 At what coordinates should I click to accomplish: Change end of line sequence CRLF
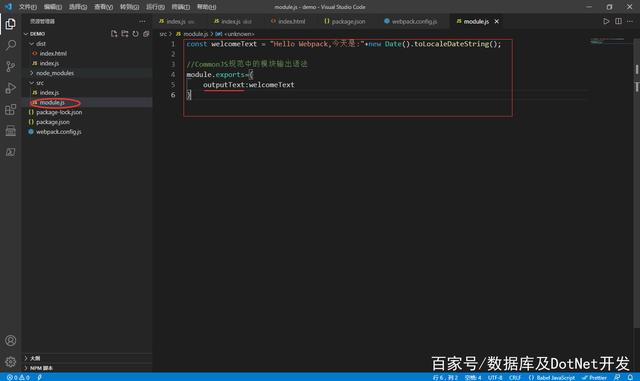515,377
